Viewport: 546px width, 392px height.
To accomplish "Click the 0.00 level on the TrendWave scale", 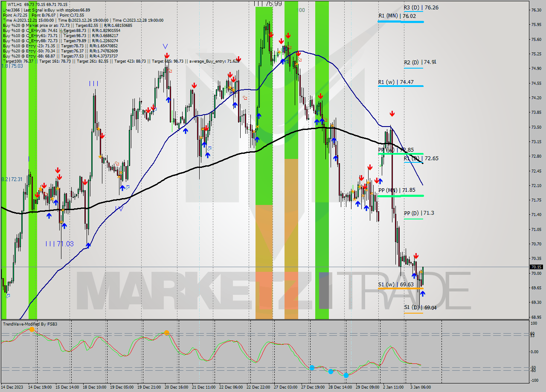I will tap(534, 352).
